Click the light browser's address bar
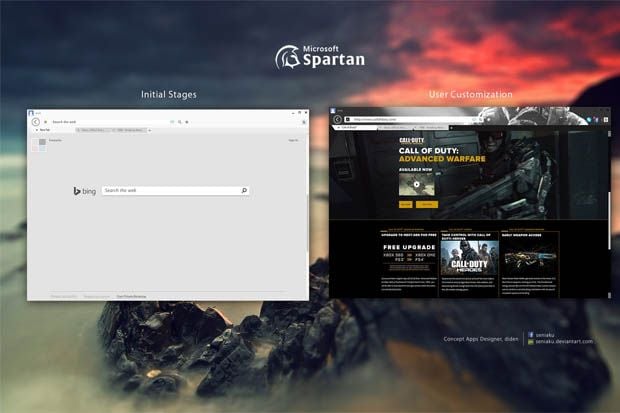 coord(111,122)
